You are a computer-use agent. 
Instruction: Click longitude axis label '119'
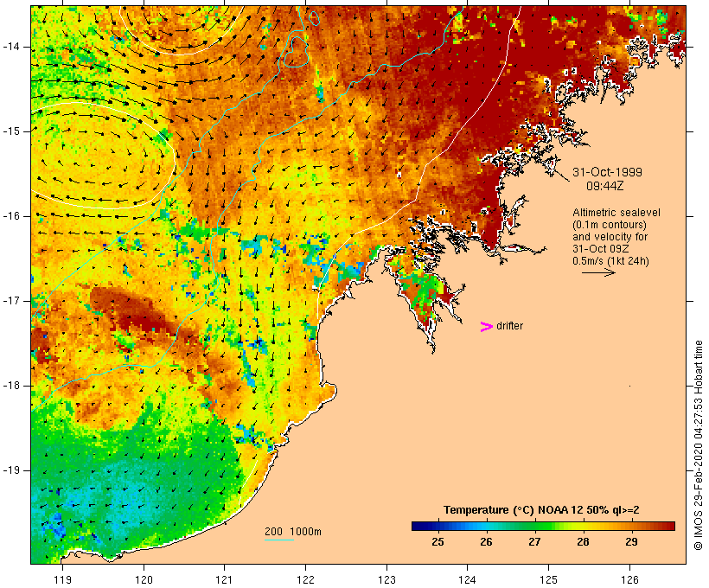pos(62,579)
